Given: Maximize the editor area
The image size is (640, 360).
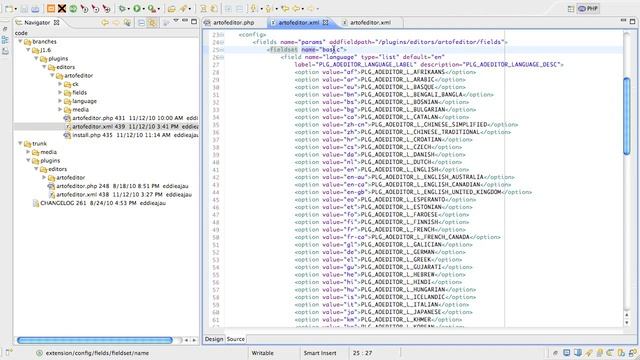Looking at the screenshot, I should [632, 21].
